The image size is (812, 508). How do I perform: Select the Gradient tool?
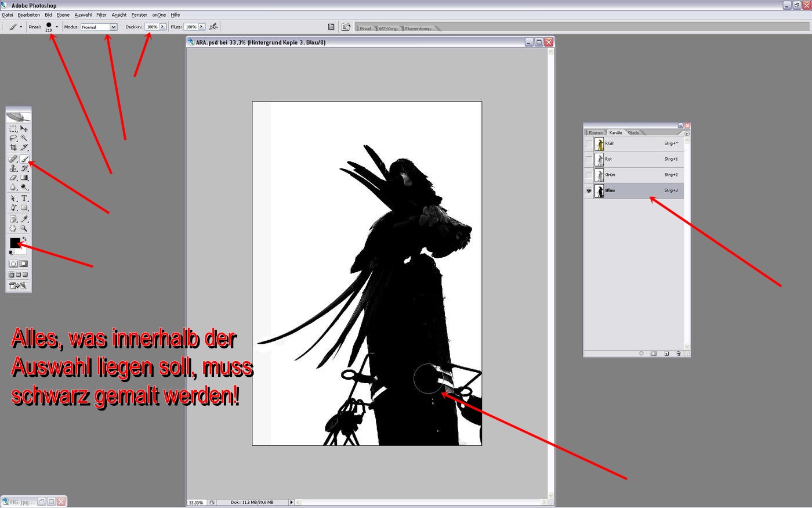tap(24, 177)
